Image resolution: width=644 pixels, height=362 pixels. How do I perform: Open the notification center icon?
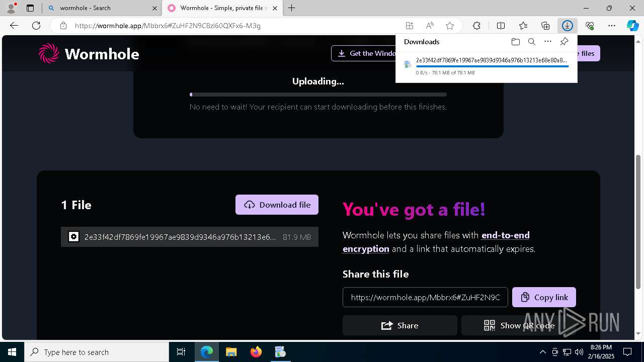(627, 352)
